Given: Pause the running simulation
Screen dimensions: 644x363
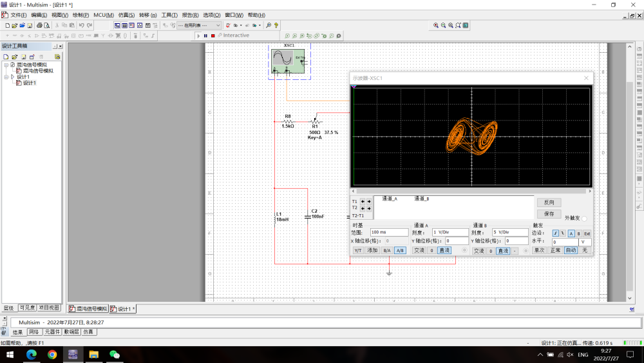Looking at the screenshot, I should tap(205, 35).
